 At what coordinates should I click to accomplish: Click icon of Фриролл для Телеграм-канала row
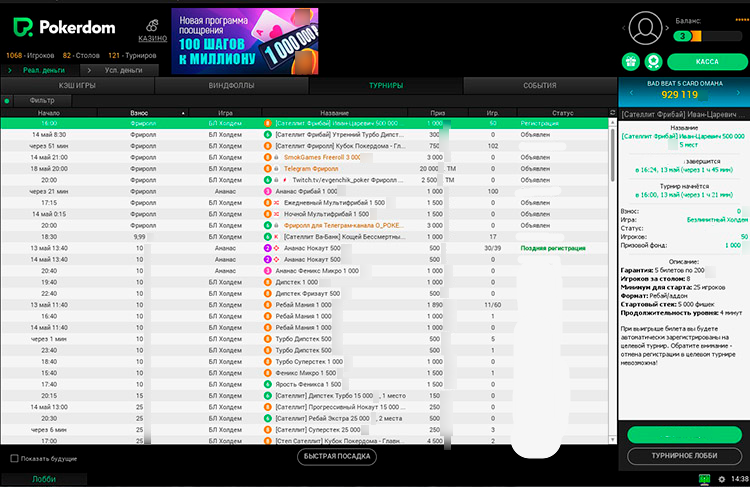click(268, 225)
